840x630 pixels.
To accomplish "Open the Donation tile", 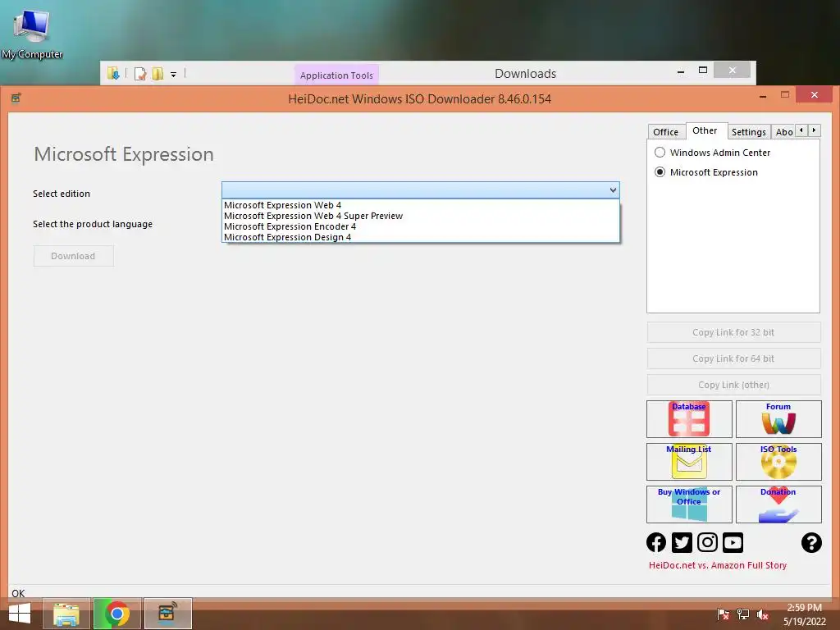I will [778, 504].
